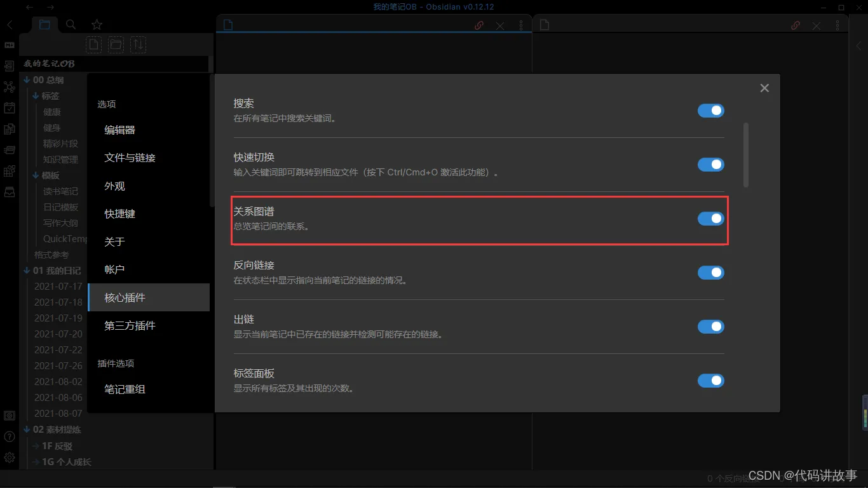
Task: Open more options on middle pane
Action: (x=521, y=25)
